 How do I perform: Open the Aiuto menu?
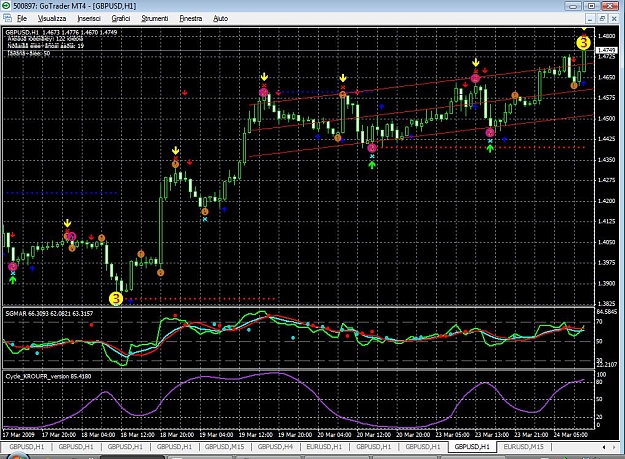click(220, 18)
